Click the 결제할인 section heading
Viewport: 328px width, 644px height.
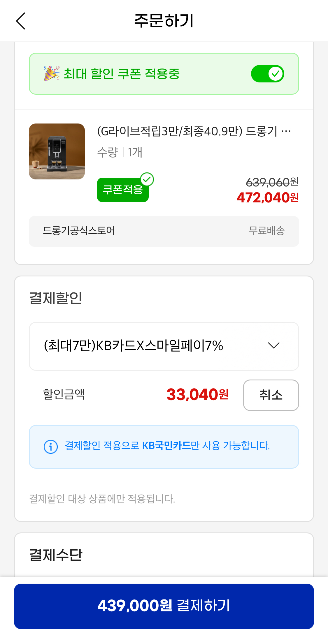click(x=56, y=298)
